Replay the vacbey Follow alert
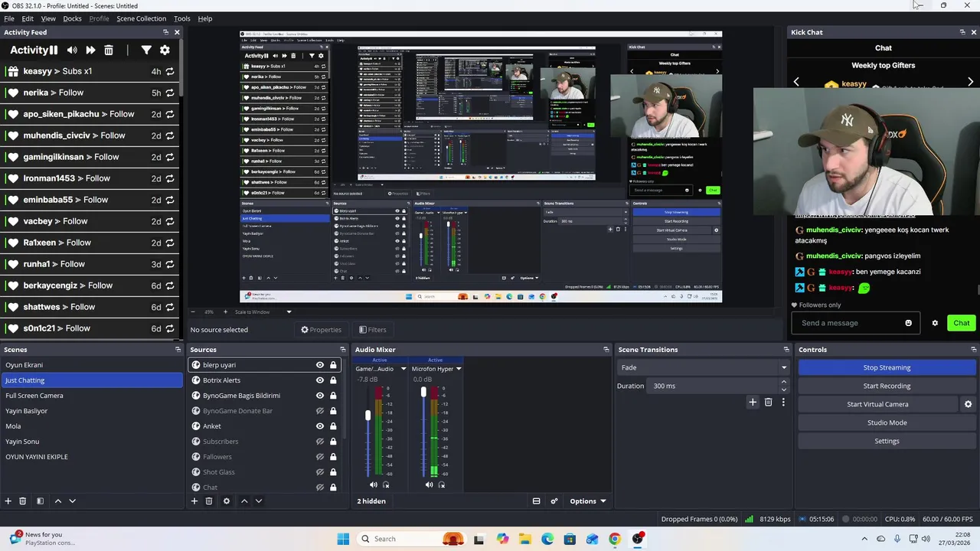980x551 pixels. (169, 221)
